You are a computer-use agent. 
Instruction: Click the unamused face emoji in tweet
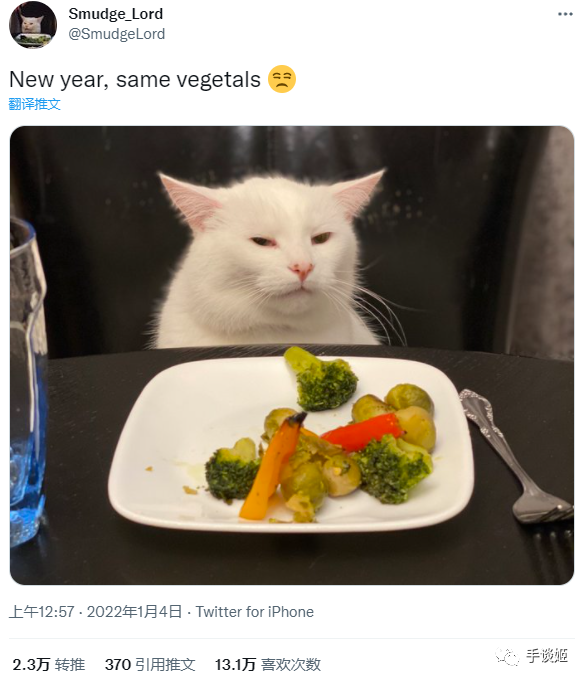(x=282, y=79)
